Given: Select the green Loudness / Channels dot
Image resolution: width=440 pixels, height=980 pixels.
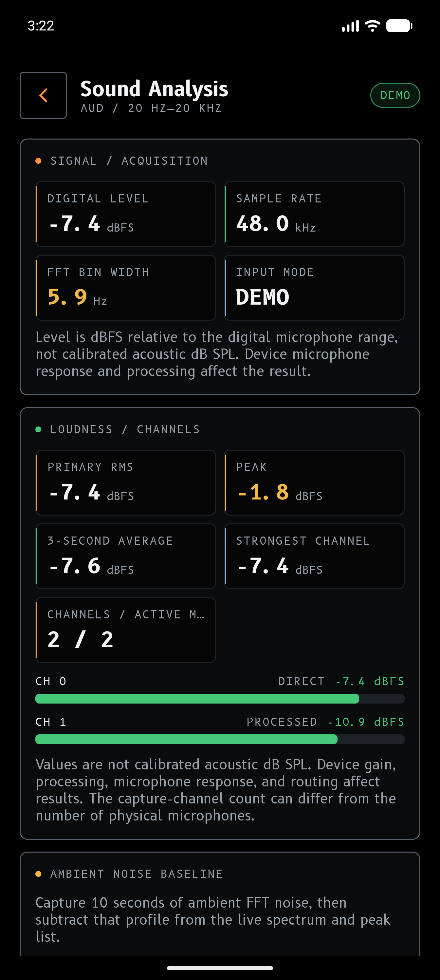Looking at the screenshot, I should pyautogui.click(x=38, y=429).
